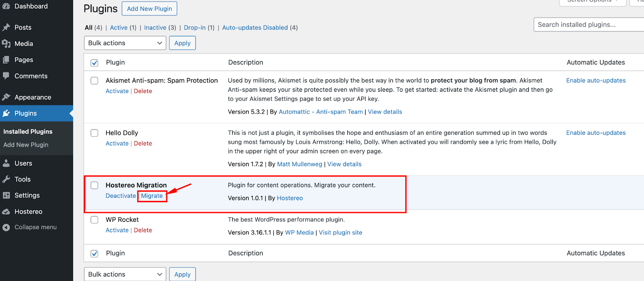Open Matt Mullenweg author link
Screen dimensions: 644x281
pyautogui.click(x=299, y=164)
